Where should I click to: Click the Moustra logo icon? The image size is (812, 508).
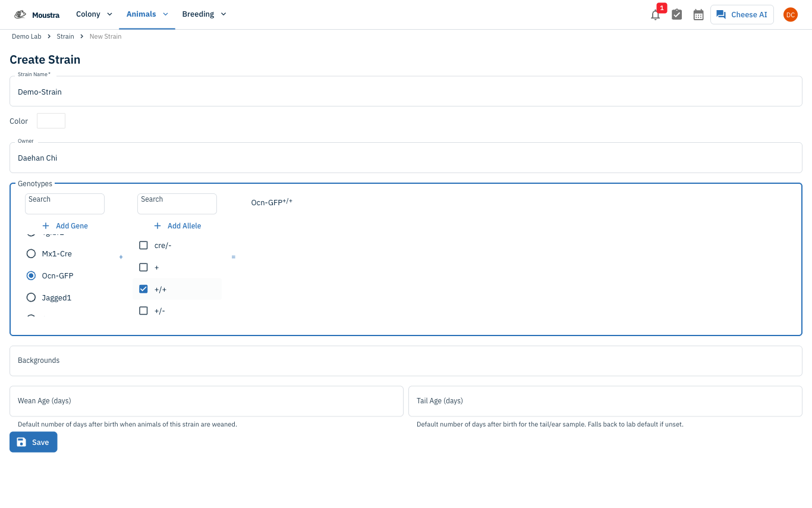click(20, 14)
